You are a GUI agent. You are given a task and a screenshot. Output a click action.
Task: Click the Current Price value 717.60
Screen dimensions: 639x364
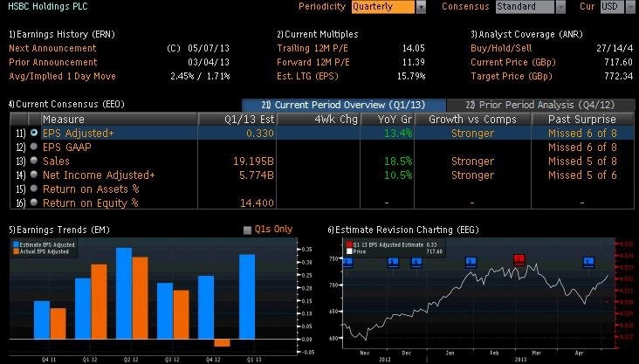click(619, 62)
